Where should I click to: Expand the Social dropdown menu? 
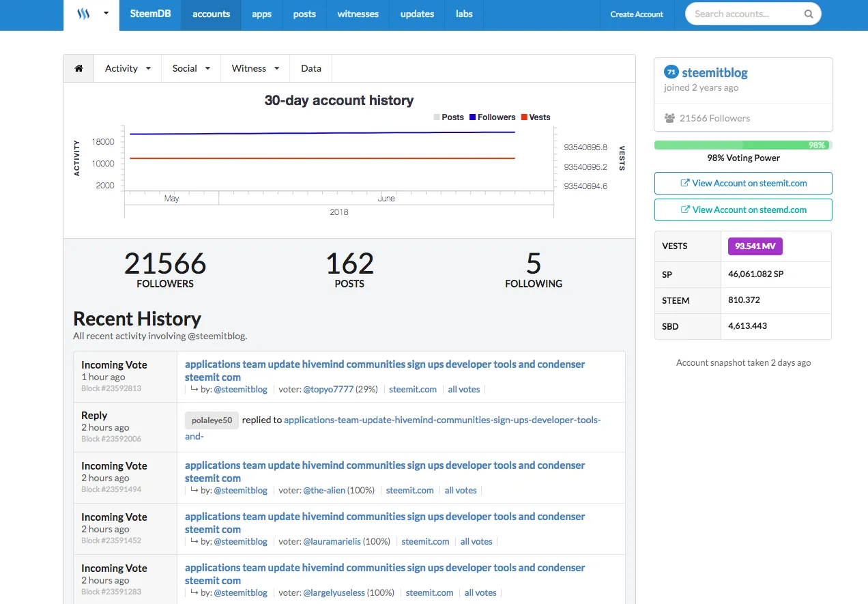click(191, 68)
